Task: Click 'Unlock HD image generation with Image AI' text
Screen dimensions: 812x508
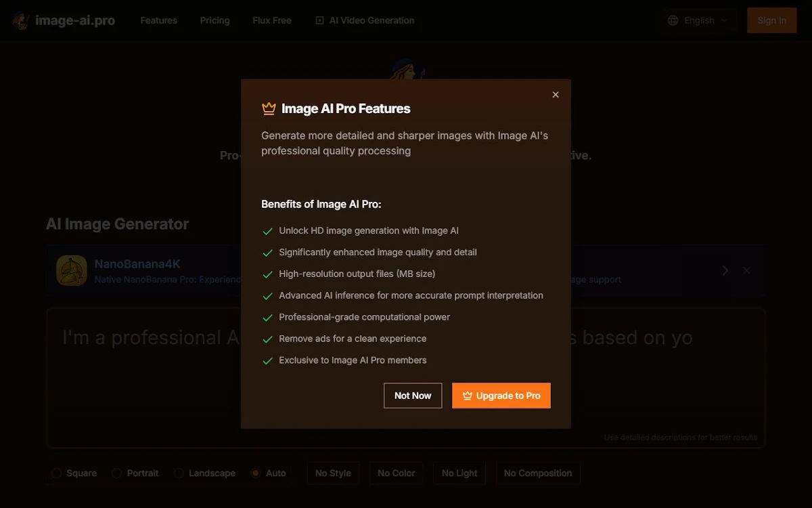Action: pos(369,230)
